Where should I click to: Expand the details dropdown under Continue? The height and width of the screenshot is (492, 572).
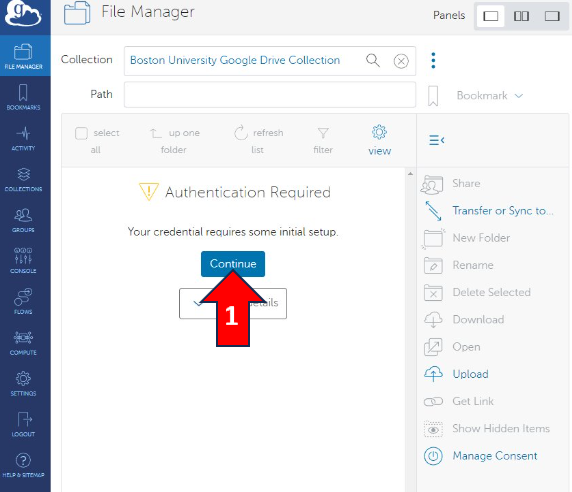click(233, 303)
